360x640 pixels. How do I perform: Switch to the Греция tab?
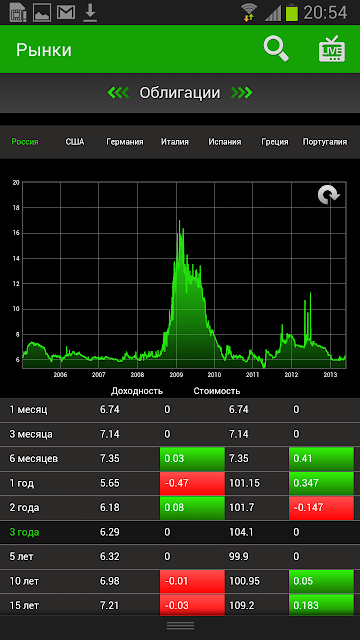pyautogui.click(x=275, y=142)
